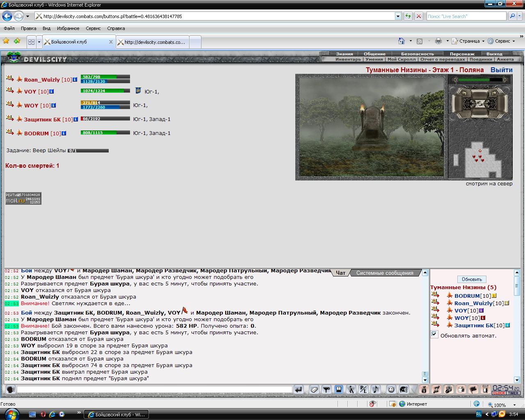Click the speaker head icon left of chat input

10,389
